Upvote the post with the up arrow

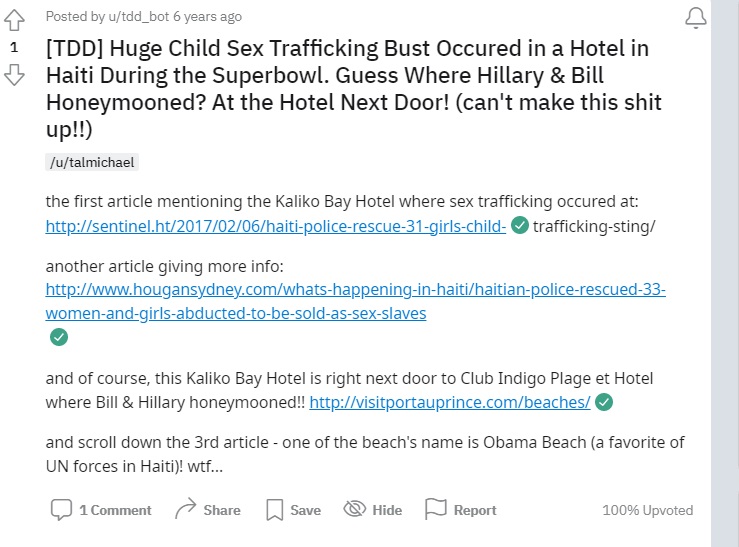coord(14,20)
